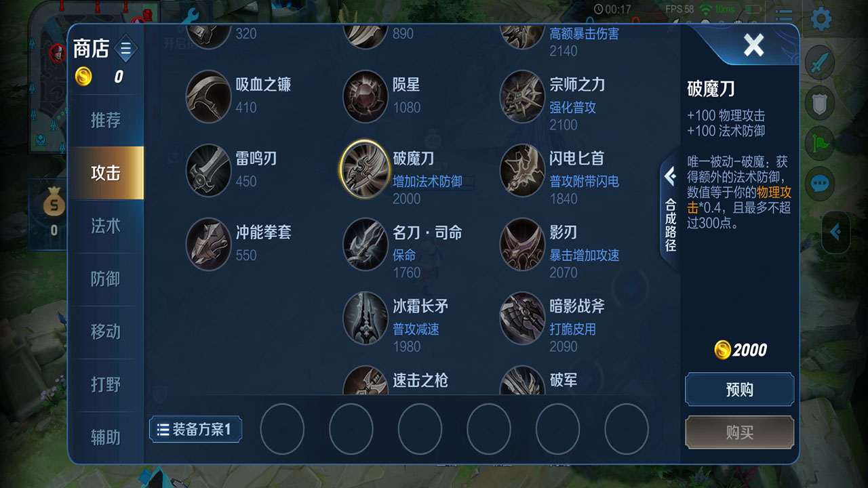
Task: Pick the 雷鸣刃 weapon icon
Action: [x=209, y=170]
